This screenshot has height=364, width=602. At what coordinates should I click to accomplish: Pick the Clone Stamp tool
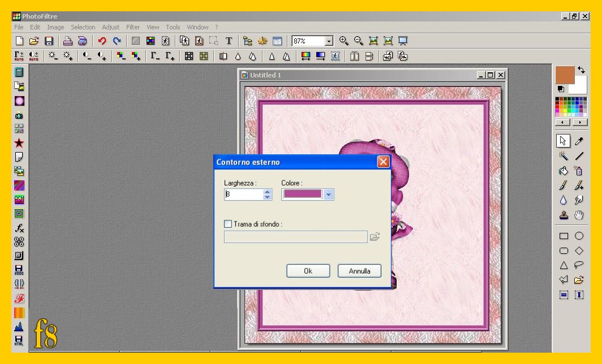coord(564,215)
